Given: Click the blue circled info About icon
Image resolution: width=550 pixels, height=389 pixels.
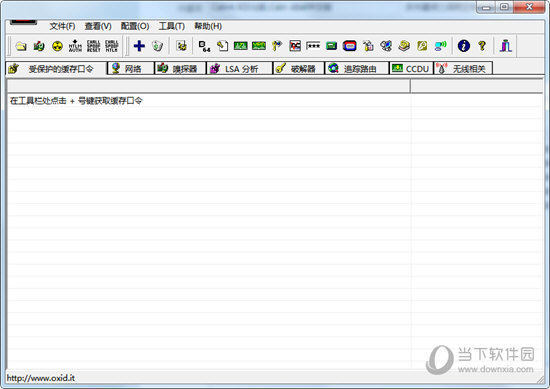Looking at the screenshot, I should pos(464,46).
